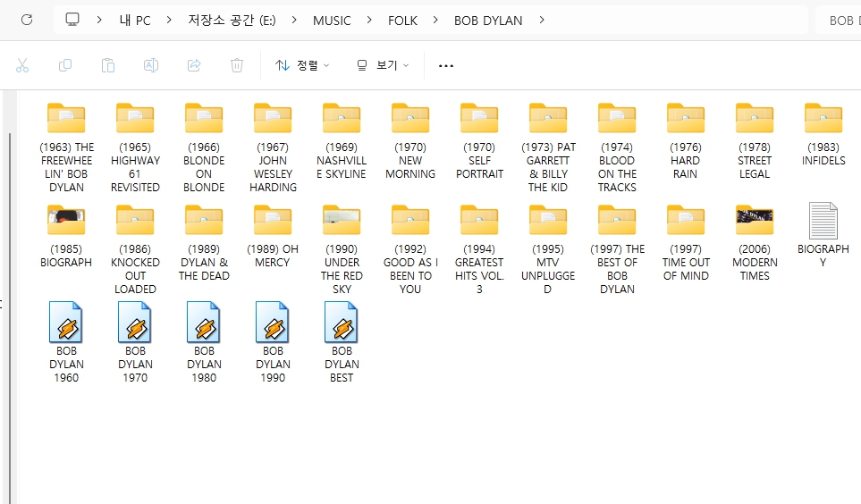Click the Copy icon in toolbar
Image resolution: width=861 pixels, height=504 pixels.
tap(65, 65)
